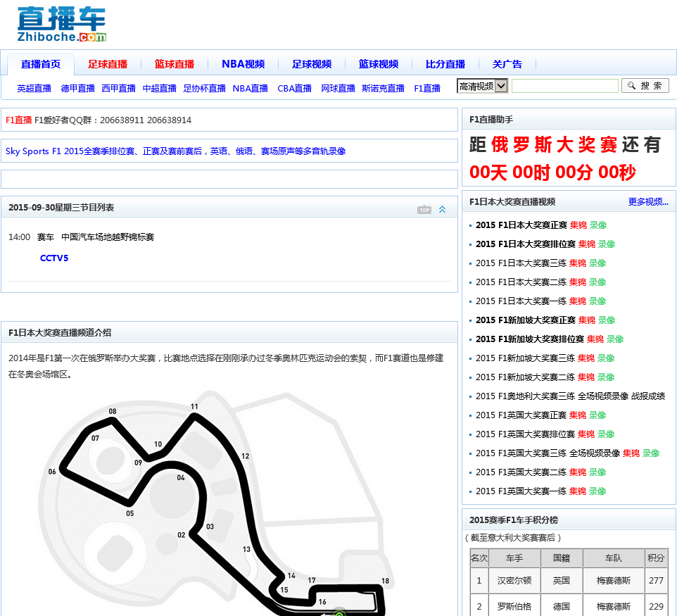The image size is (677, 616).
Task: Click 集锦 for 2015 F1日本大奖赛二练
Action: [578, 282]
